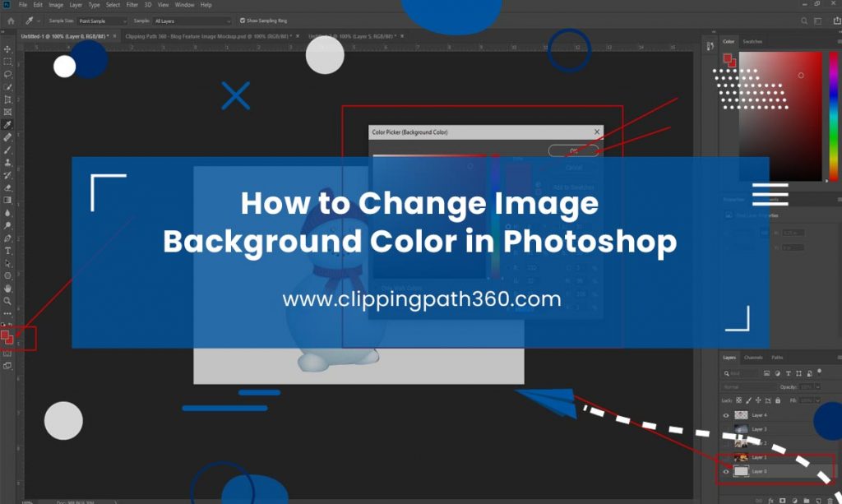Switch to Clipping Path 360 Mockup document tab

[208, 36]
